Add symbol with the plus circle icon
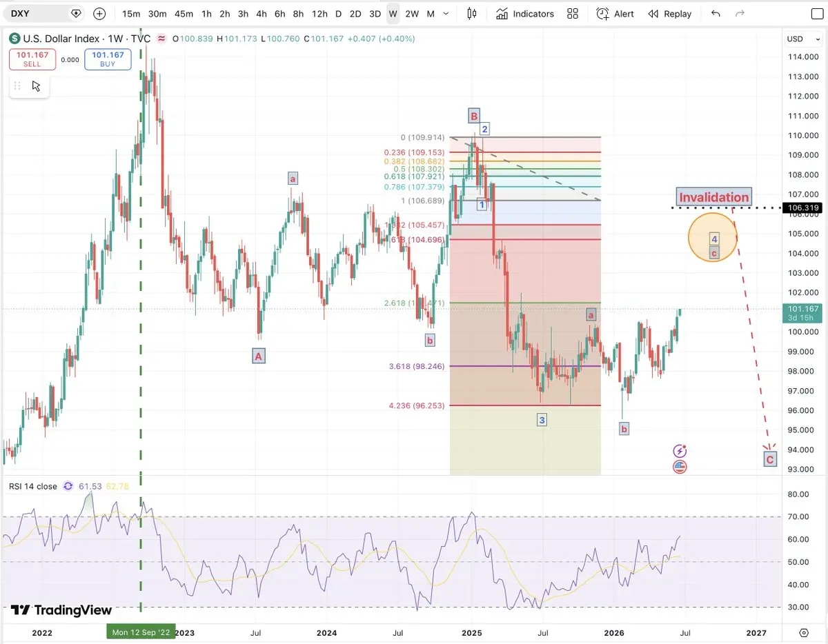Image resolution: width=828 pixels, height=644 pixels. [99, 13]
